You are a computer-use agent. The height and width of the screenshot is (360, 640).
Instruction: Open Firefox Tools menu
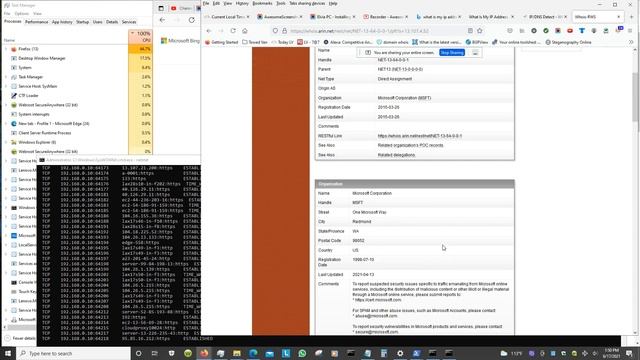point(281,3)
